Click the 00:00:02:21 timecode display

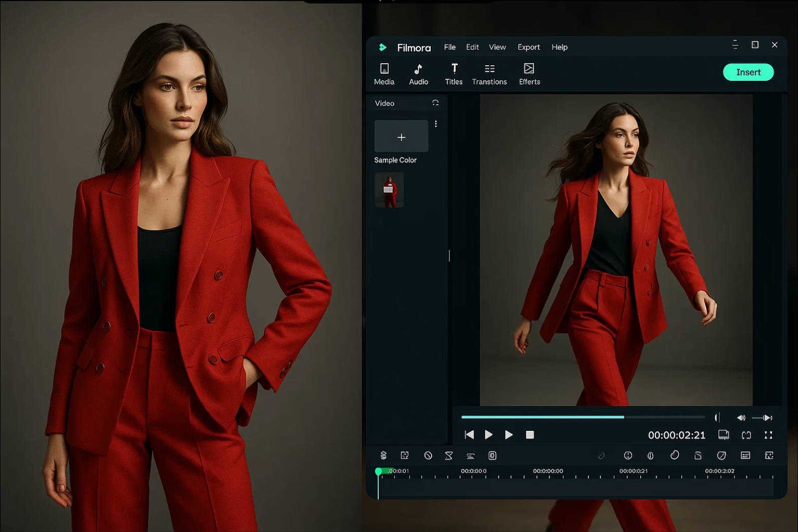tap(676, 435)
